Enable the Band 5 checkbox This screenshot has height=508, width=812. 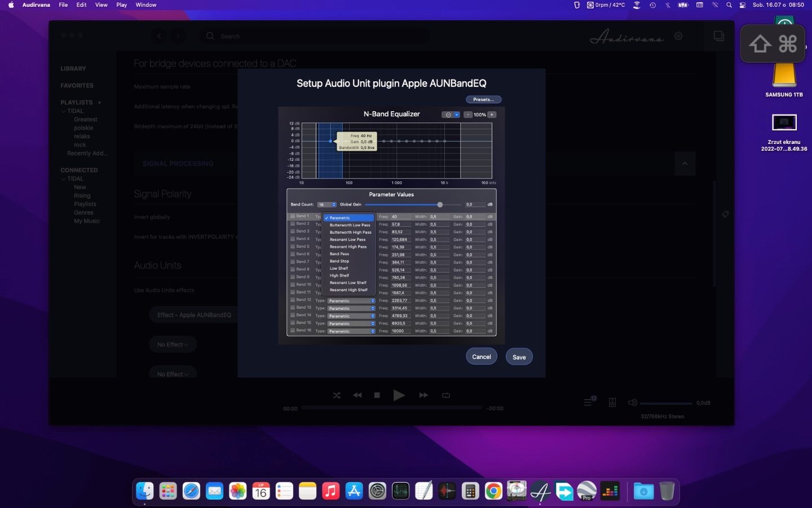tap(293, 247)
